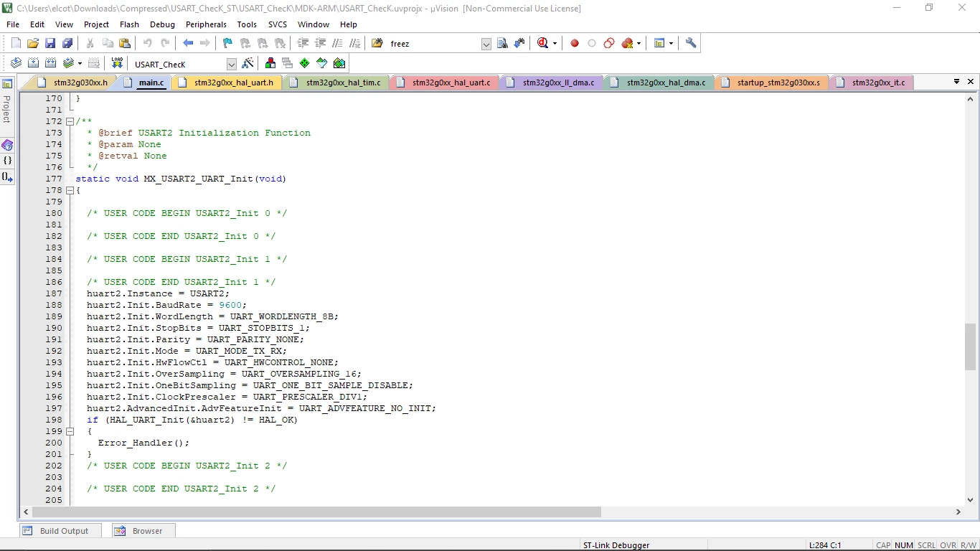This screenshot has width=980, height=551.
Task: Click the horizontal scrollbar thumb
Action: tap(316, 512)
